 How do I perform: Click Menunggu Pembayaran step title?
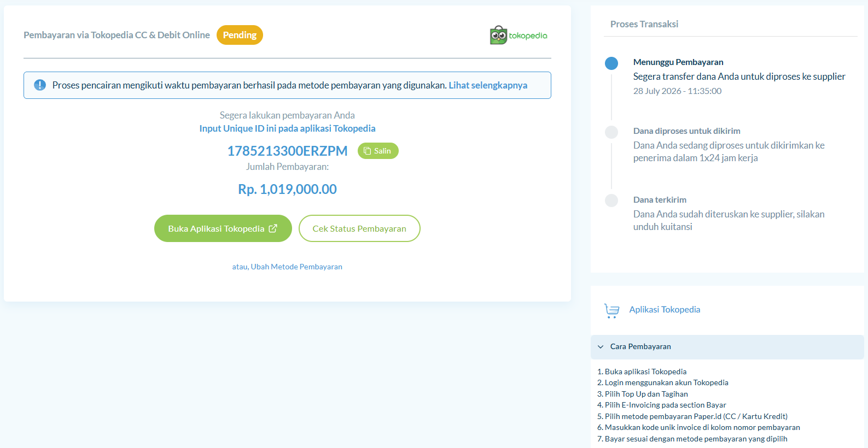[678, 62]
